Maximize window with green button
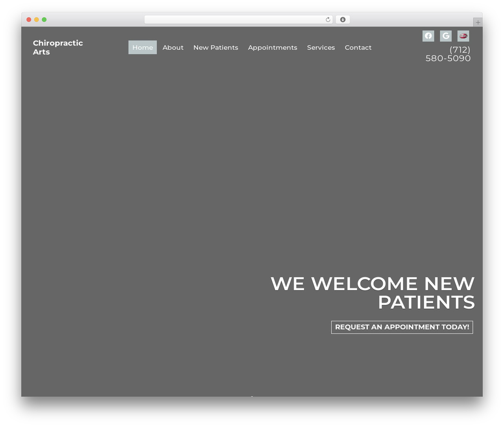 (x=44, y=20)
